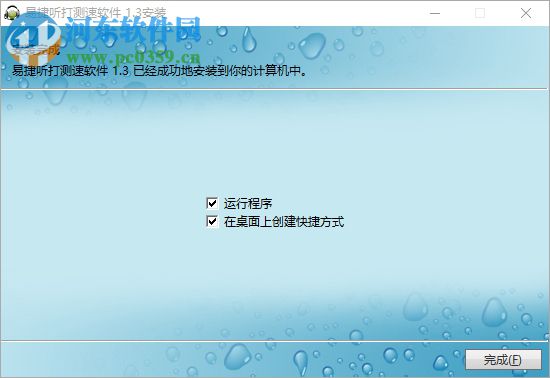Uncheck the 在桌面上创建快捷方式 checkbox
Viewport: 550px width, 378px height.
(x=212, y=221)
